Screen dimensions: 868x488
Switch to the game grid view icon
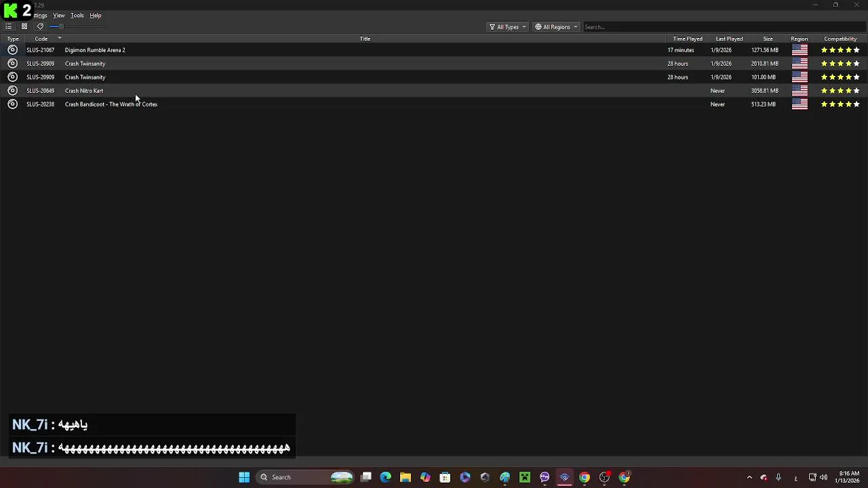click(x=24, y=26)
